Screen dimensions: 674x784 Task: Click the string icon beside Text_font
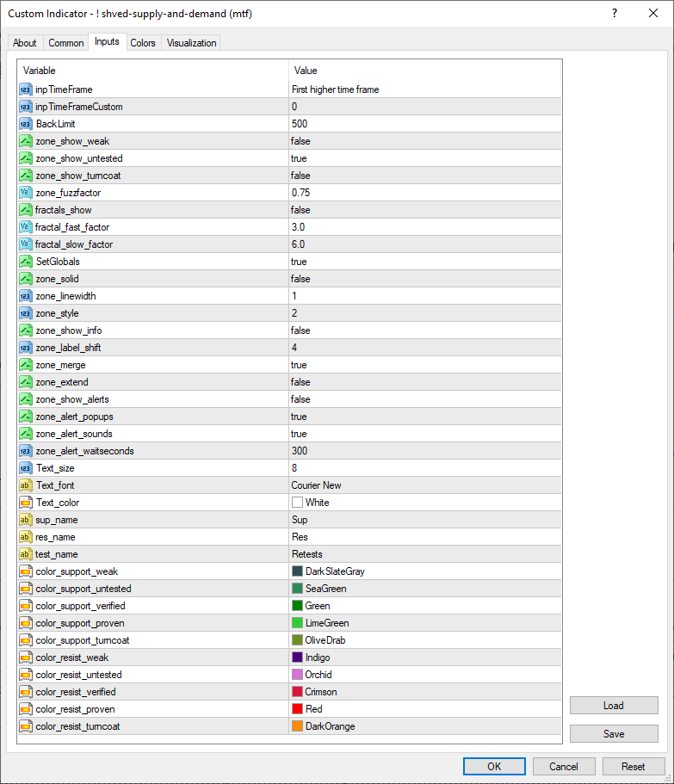click(x=26, y=485)
